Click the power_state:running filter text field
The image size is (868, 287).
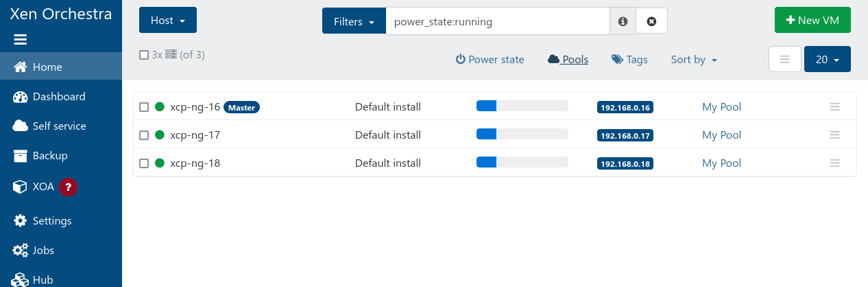coord(497,21)
